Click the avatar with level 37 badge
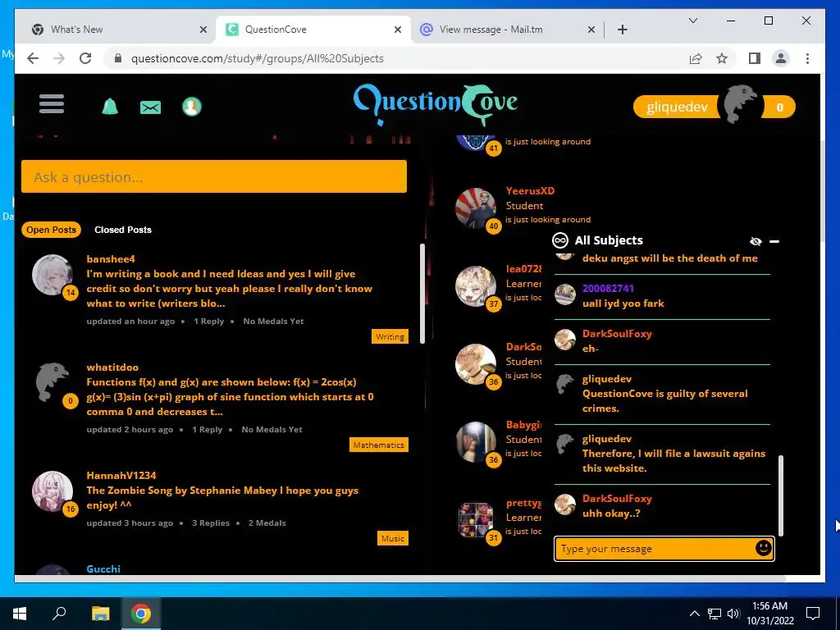 pyautogui.click(x=475, y=286)
